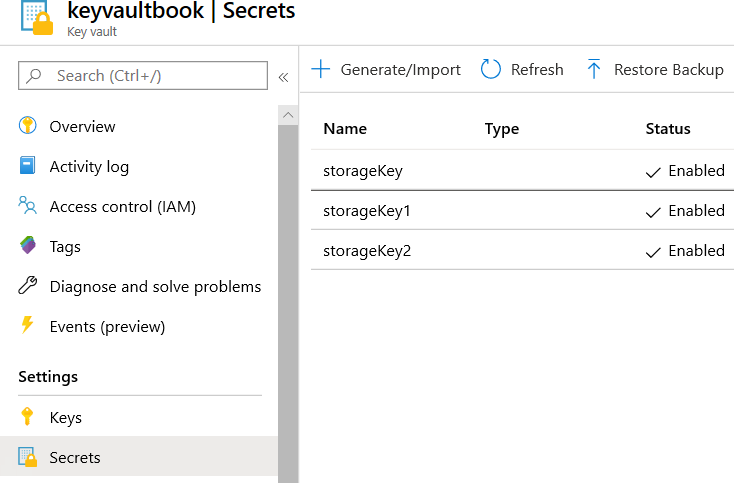The image size is (734, 483).
Task: Open the storageKey2 secret entry
Action: [x=367, y=250]
